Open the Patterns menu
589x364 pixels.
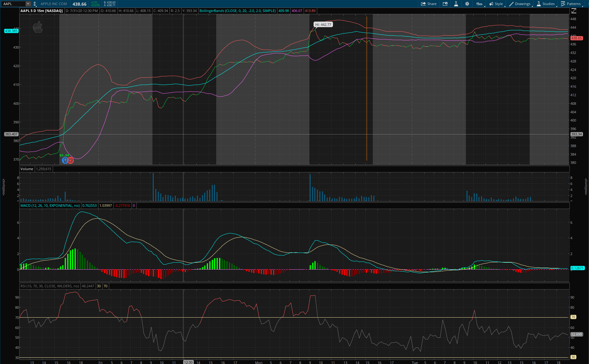tap(571, 4)
